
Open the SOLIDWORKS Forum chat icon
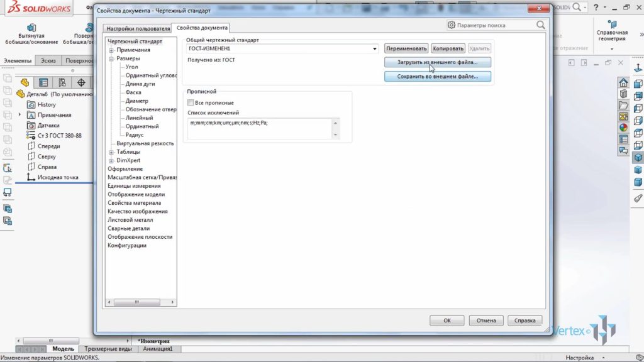623,151
